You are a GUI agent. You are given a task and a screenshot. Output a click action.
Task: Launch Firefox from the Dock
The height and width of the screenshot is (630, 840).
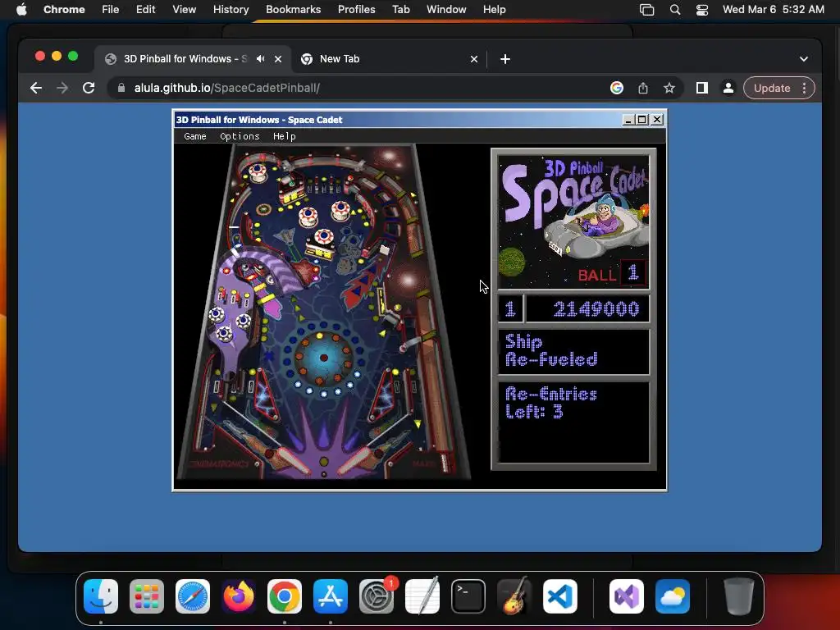pos(239,596)
